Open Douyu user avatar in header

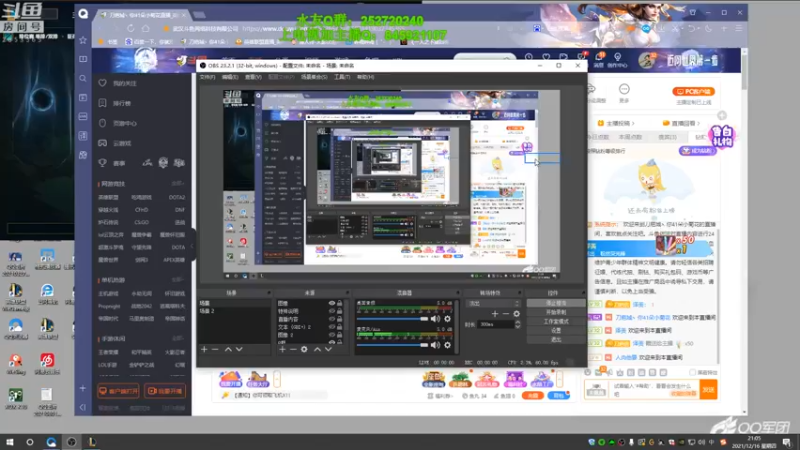pyautogui.click(x=647, y=60)
